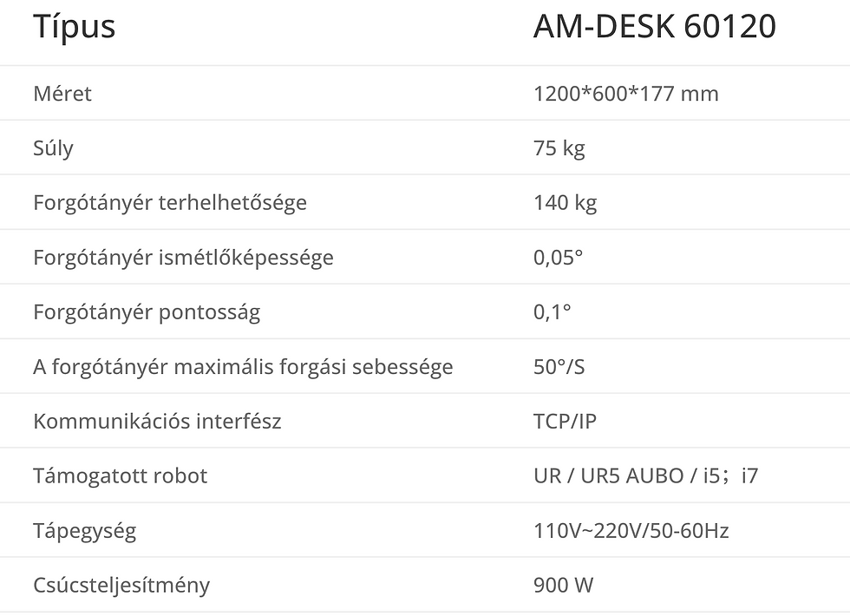
Task: Click the "Méret" row label
Action: coord(62,94)
